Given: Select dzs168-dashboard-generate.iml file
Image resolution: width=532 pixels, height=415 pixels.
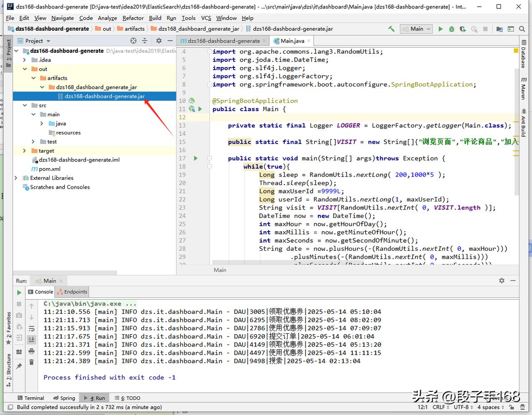Looking at the screenshot, I should click(x=75, y=160).
